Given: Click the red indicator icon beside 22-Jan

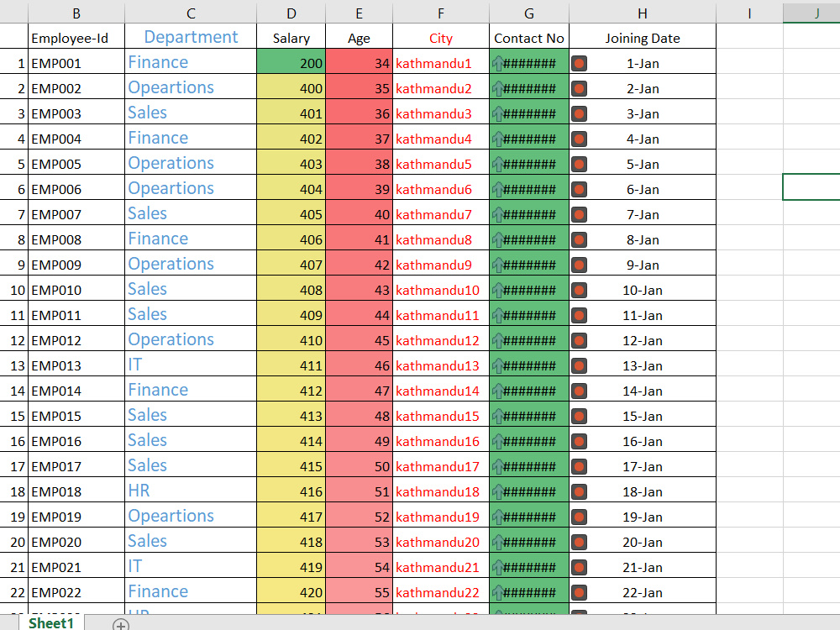Looking at the screenshot, I should 579,592.
